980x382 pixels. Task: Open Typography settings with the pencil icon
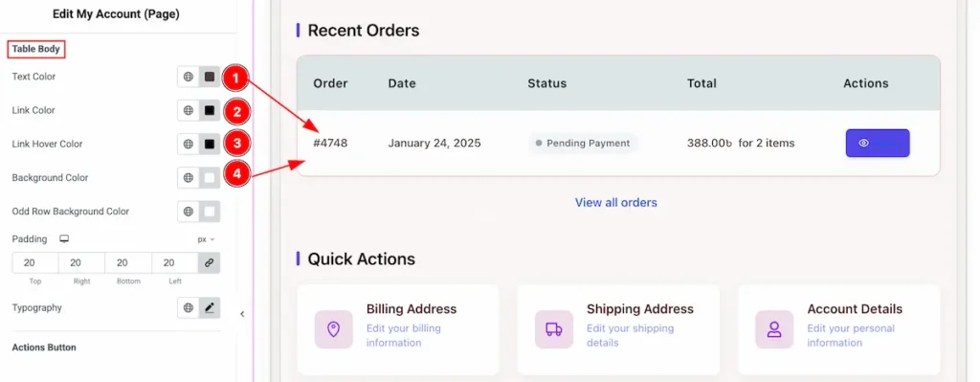(x=210, y=307)
